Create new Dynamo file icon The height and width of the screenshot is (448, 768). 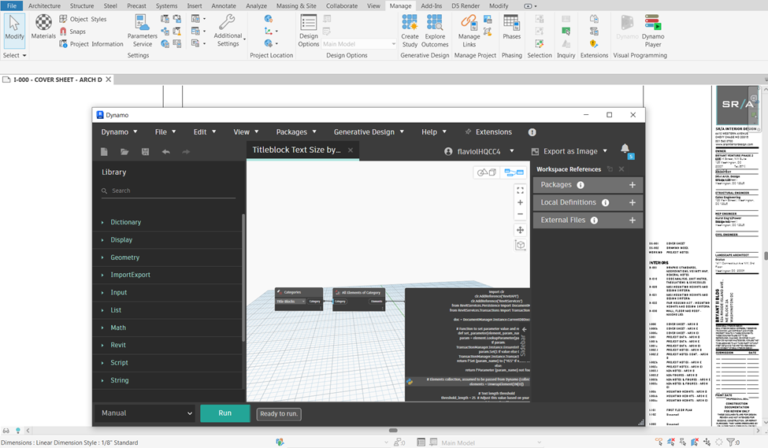(x=104, y=152)
